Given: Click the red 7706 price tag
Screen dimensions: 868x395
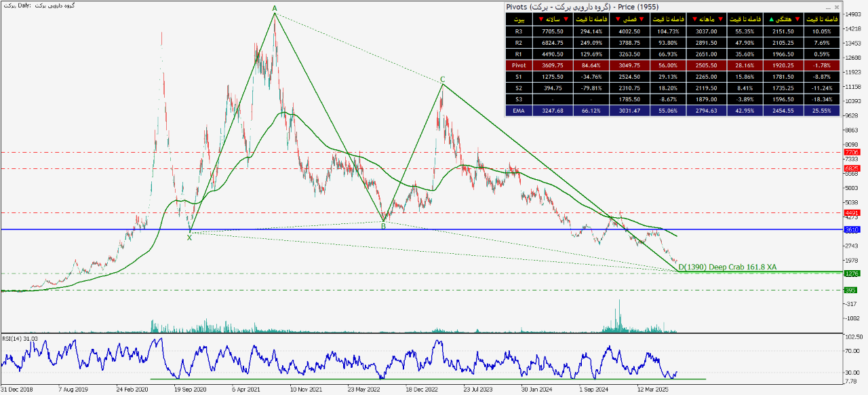Looking at the screenshot, I should [x=852, y=153].
